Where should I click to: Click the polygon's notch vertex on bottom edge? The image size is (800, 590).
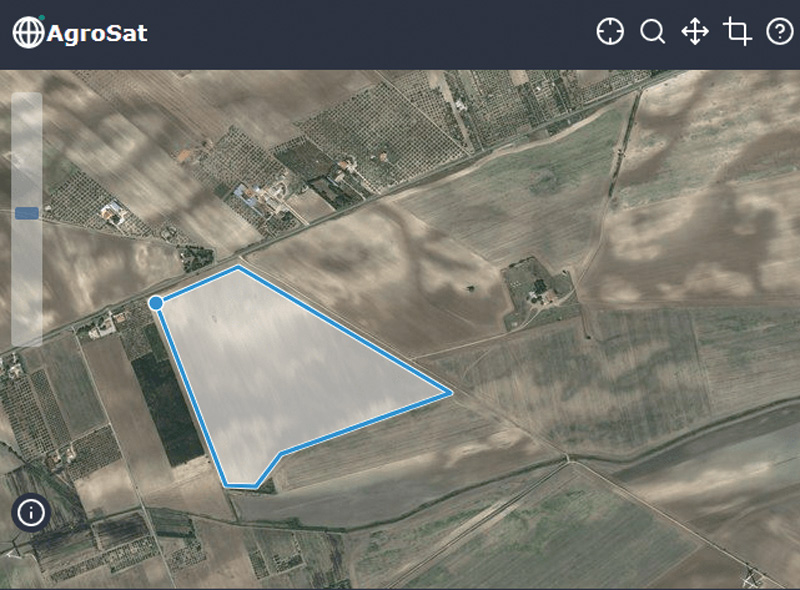(282, 453)
